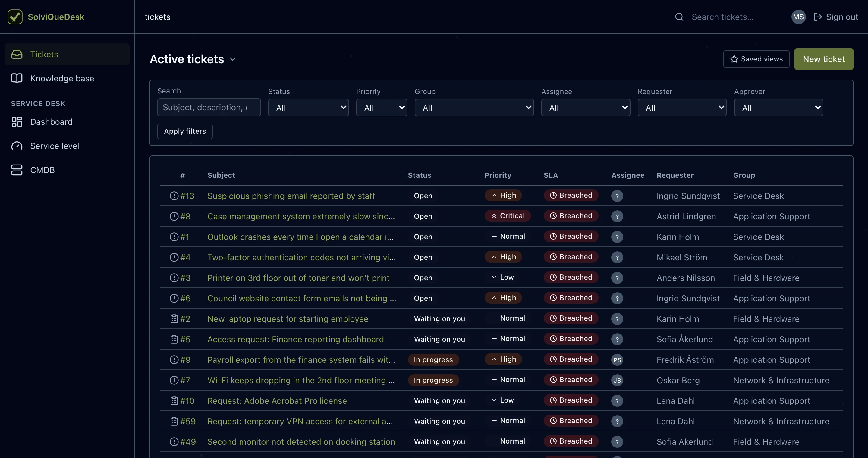868x458 pixels.
Task: Open the Tickets inbox in the sidebar
Action: point(67,54)
